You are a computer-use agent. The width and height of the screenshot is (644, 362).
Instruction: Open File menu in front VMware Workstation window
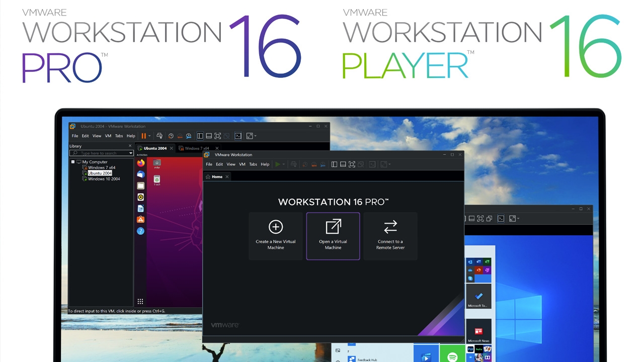click(x=209, y=164)
